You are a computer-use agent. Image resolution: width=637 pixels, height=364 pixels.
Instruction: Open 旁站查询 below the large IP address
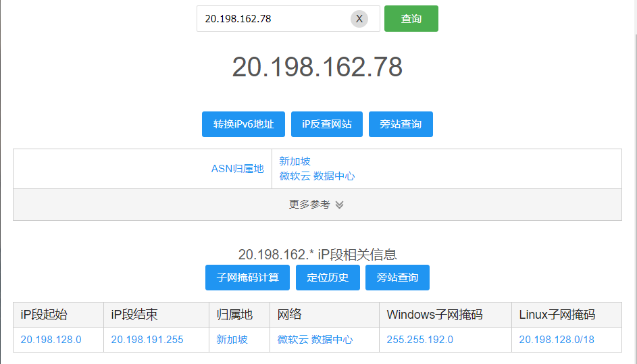pyautogui.click(x=401, y=124)
